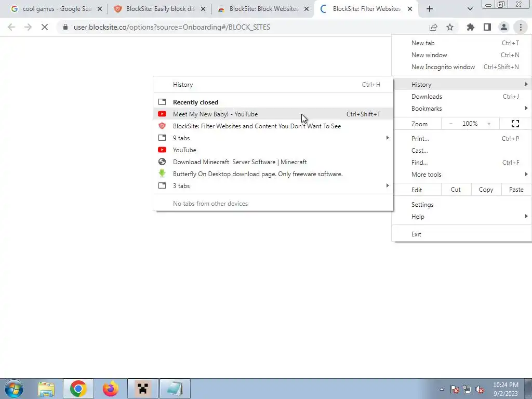Image resolution: width=532 pixels, height=399 pixels.
Task: Reopen the YouTube closed tab
Action: (273, 150)
